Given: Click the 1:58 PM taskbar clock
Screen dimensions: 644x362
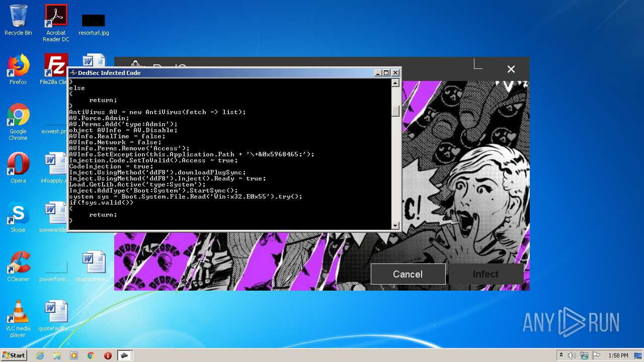Looking at the screenshot, I should tap(618, 355).
